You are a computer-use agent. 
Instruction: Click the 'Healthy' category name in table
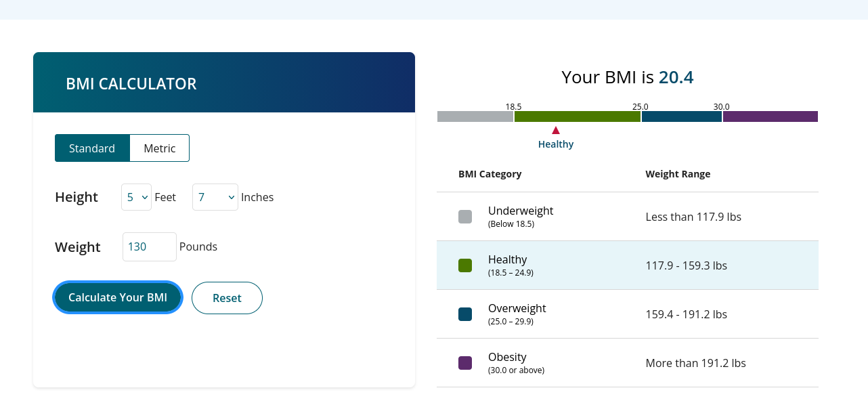(x=508, y=259)
